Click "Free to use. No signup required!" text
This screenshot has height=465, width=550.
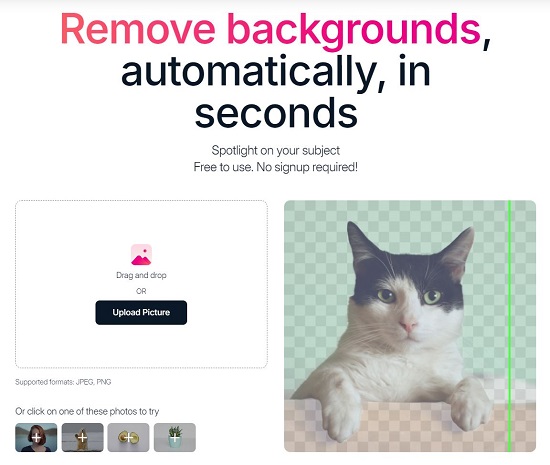click(276, 167)
